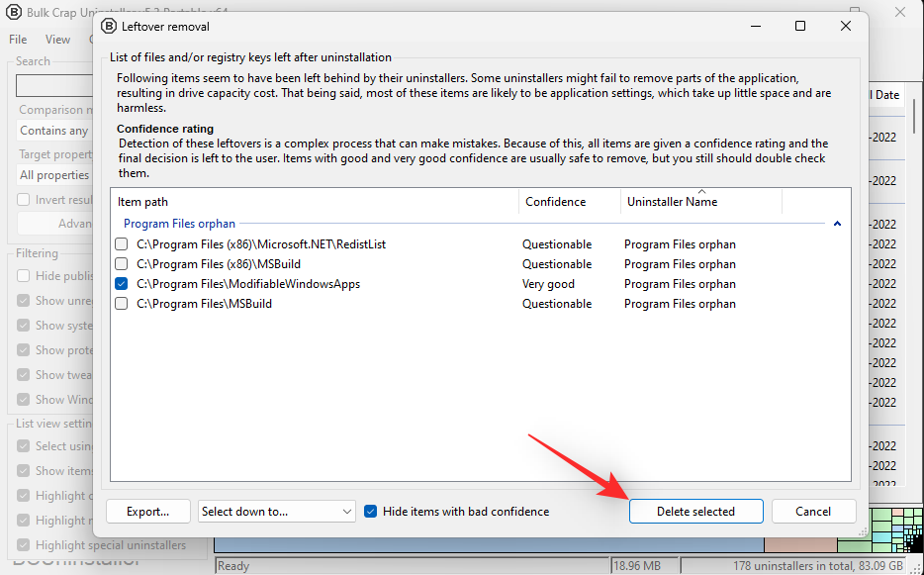Open the File menu
The height and width of the screenshot is (575, 924).
pyautogui.click(x=16, y=39)
